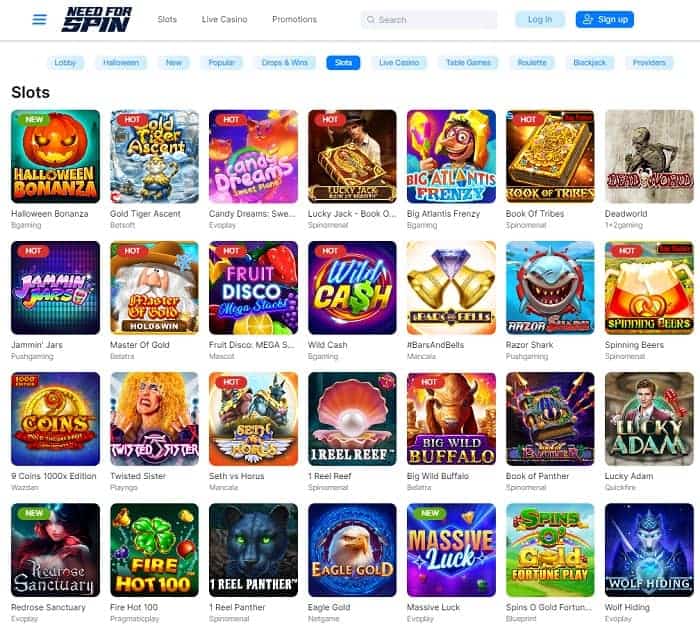Viewport: 700px width, 629px height.
Task: Open Wild Cash slot thumbnail
Action: tap(352, 287)
